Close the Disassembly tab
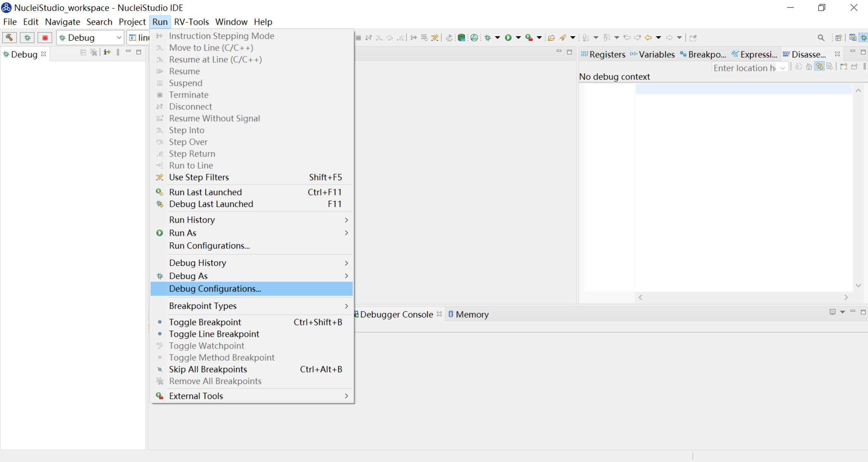Image resolution: width=868 pixels, height=462 pixels. click(x=837, y=54)
